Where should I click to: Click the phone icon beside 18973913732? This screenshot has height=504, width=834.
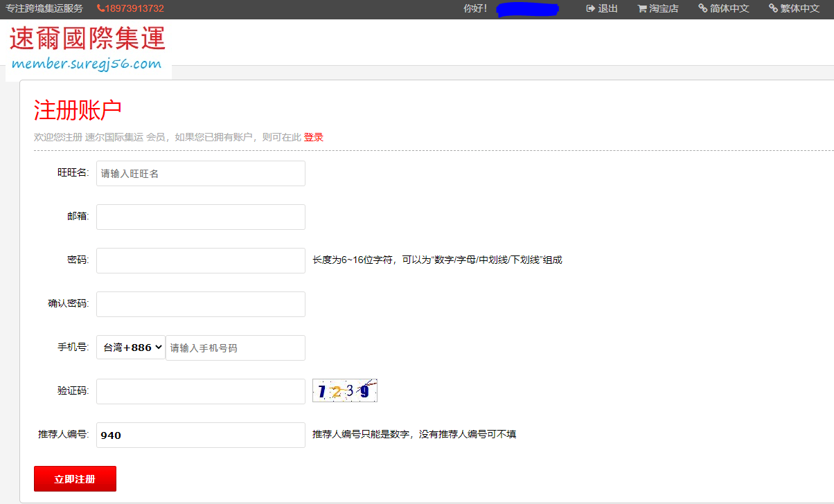(101, 9)
